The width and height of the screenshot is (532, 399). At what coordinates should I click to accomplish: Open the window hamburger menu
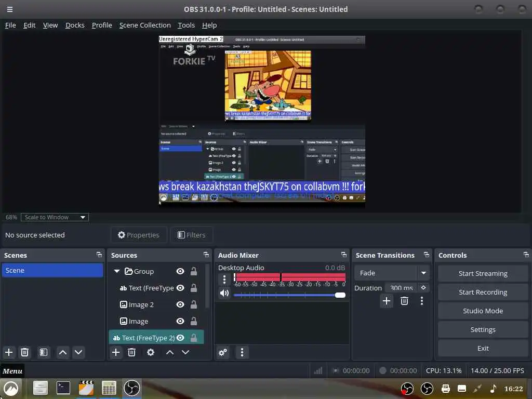(x=10, y=9)
